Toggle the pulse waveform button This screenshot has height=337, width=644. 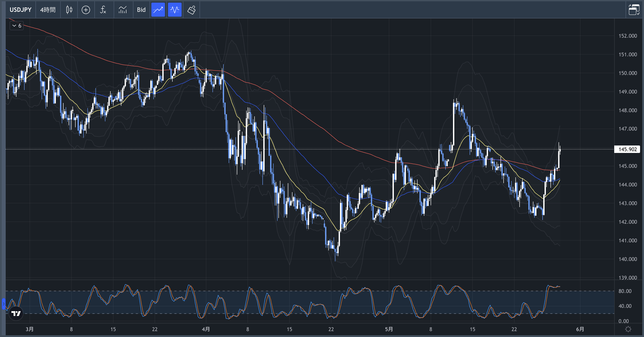point(175,10)
